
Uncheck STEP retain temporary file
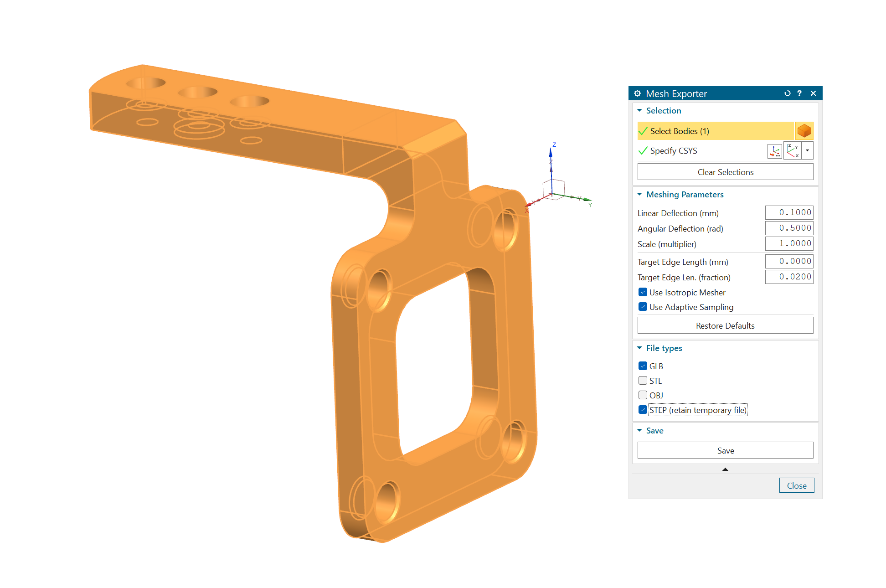pyautogui.click(x=643, y=410)
